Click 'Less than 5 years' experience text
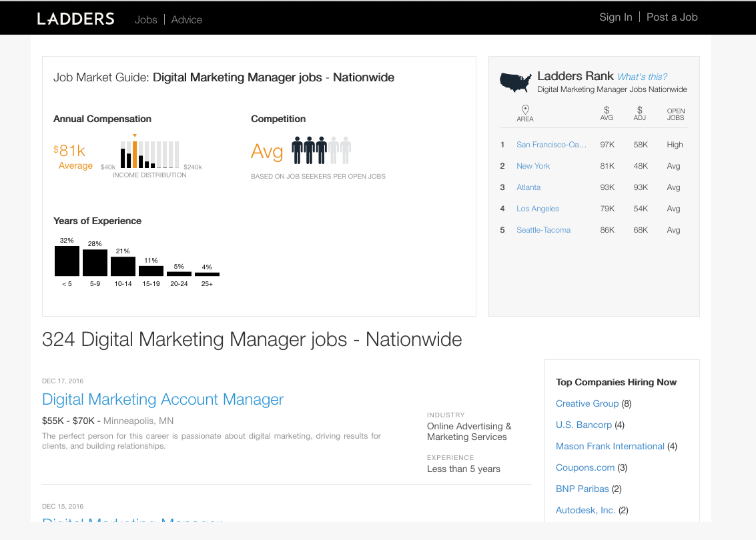This screenshot has width=756, height=540. [x=463, y=469]
